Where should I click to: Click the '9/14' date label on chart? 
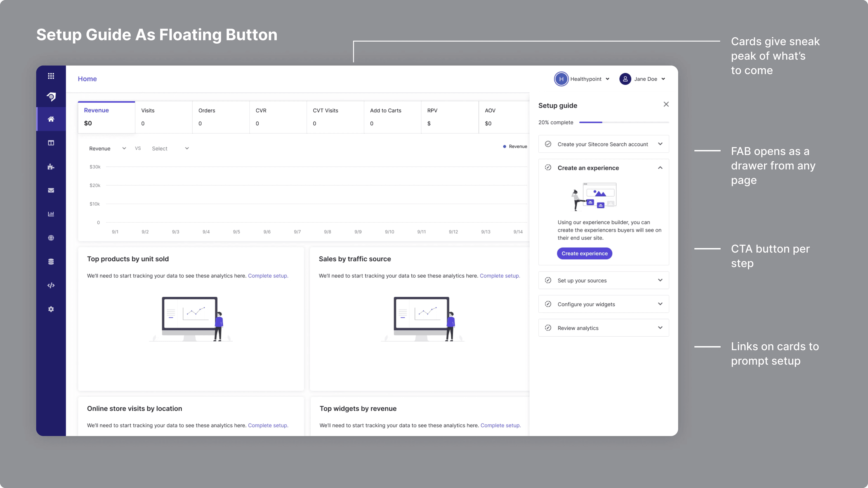point(518,232)
